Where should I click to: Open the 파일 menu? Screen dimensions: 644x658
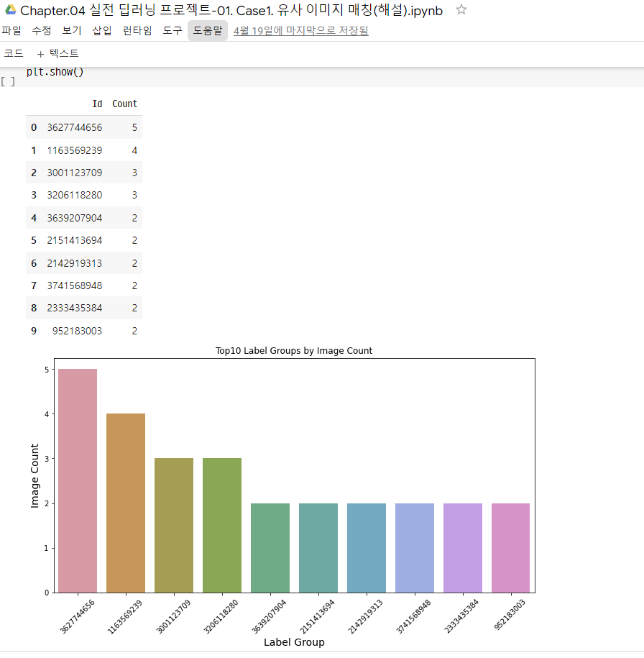pos(11,31)
